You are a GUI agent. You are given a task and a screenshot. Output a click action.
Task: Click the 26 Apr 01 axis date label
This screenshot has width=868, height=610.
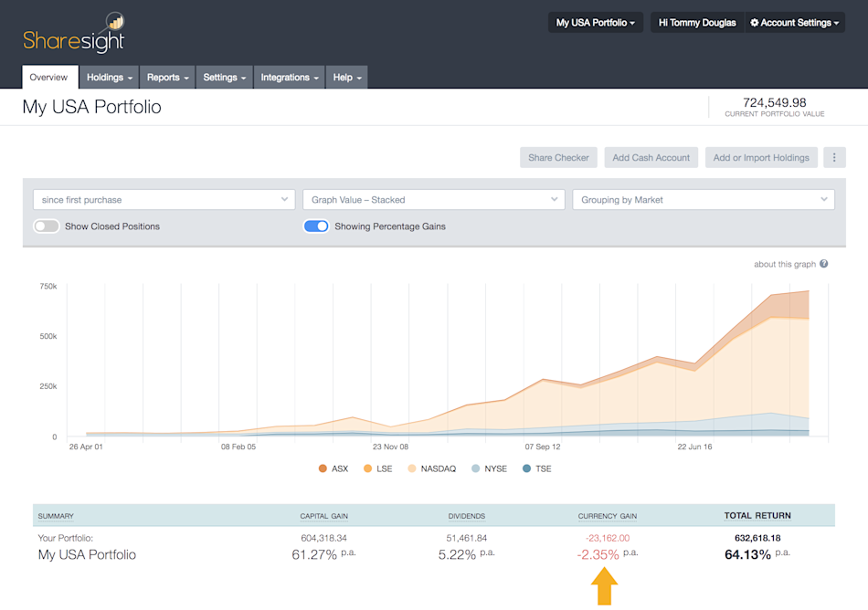pos(86,447)
